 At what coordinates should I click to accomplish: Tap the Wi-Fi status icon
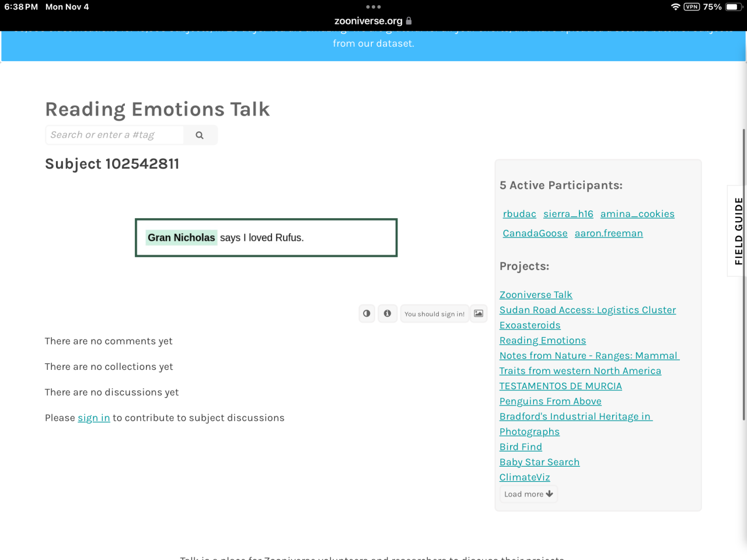tap(676, 7)
